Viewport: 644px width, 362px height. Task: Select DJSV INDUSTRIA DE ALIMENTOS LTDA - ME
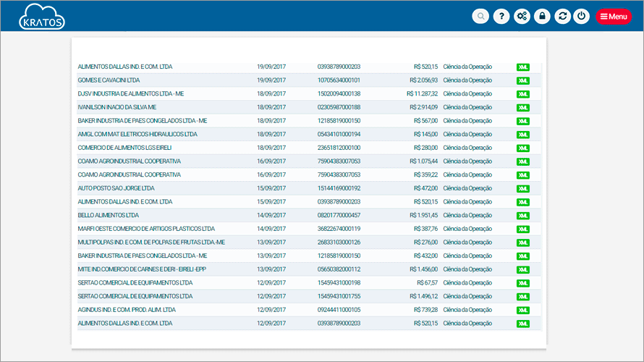point(131,93)
